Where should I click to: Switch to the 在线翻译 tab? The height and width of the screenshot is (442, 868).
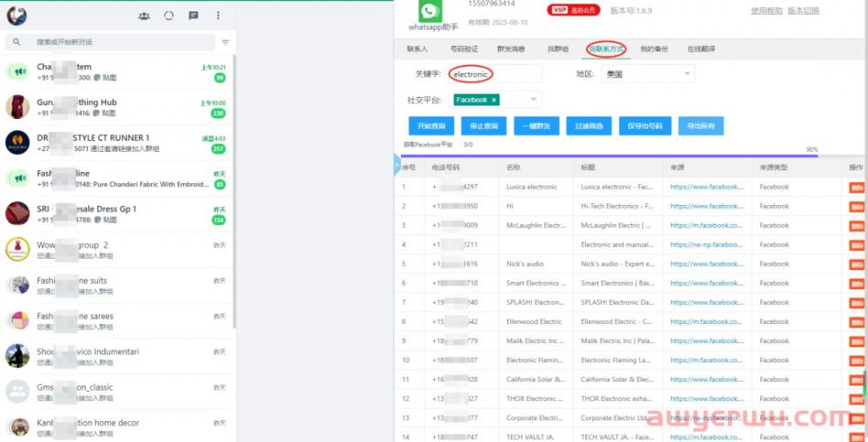pos(701,49)
